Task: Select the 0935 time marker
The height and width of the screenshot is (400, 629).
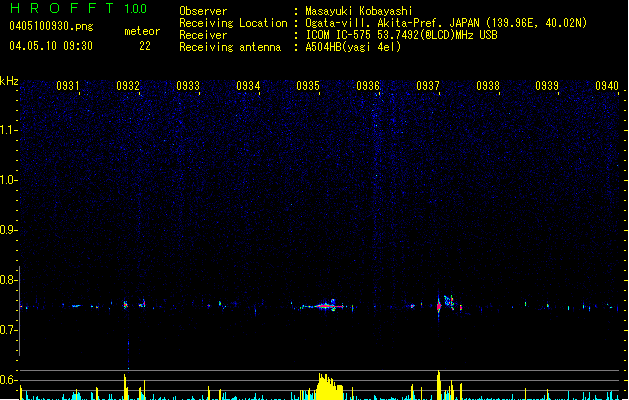Action: pyautogui.click(x=308, y=86)
